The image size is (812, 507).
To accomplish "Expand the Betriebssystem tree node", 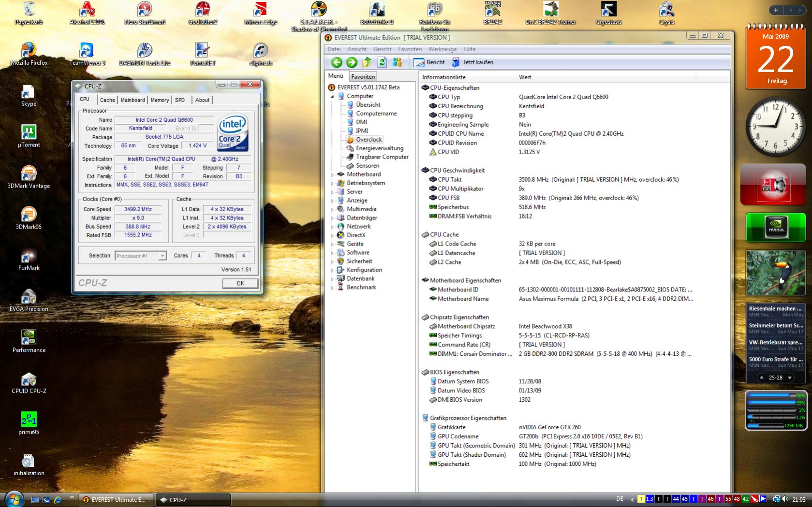I will click(x=332, y=184).
